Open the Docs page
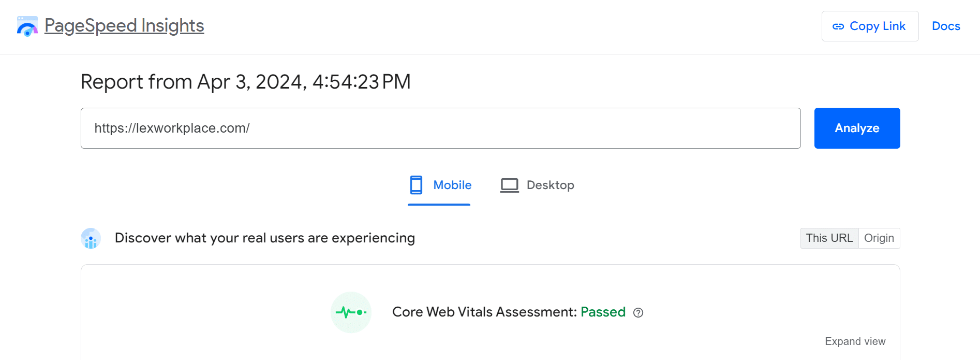980x360 pixels. [x=946, y=25]
